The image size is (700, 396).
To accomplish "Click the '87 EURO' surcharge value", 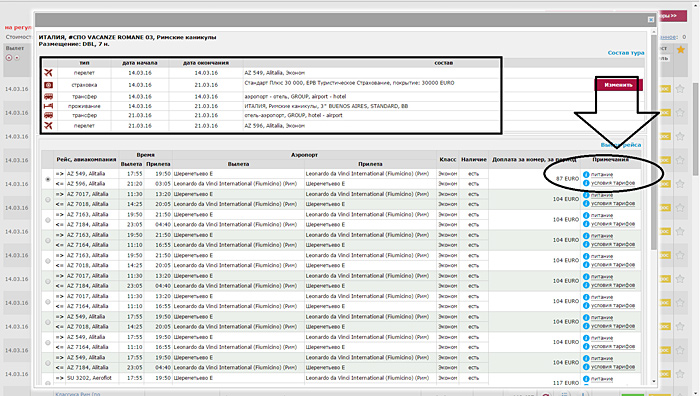I will pos(567,179).
